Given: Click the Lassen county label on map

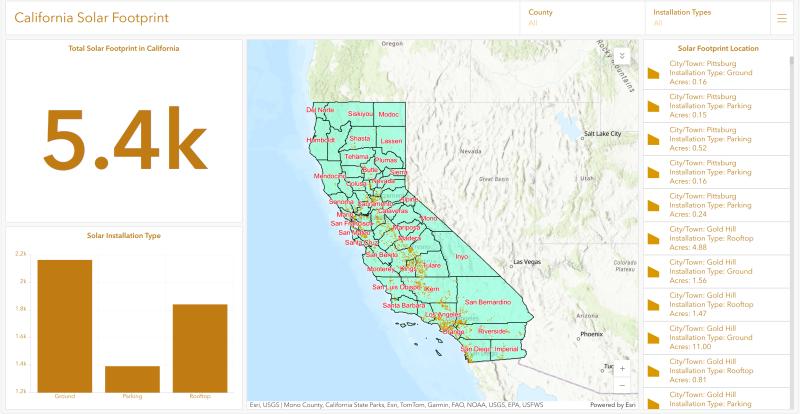Looking at the screenshot, I should click(391, 141).
